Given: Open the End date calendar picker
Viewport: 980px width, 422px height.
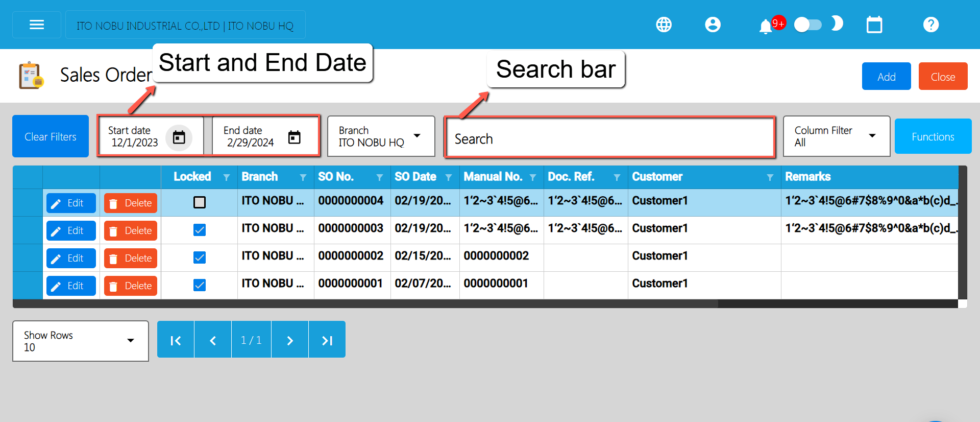Looking at the screenshot, I should pyautogui.click(x=294, y=137).
